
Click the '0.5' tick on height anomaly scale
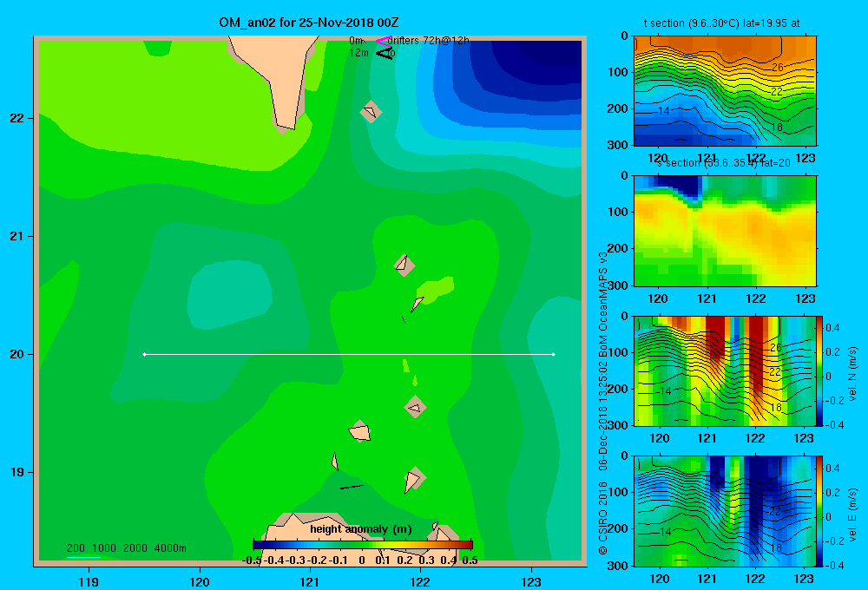(x=470, y=560)
